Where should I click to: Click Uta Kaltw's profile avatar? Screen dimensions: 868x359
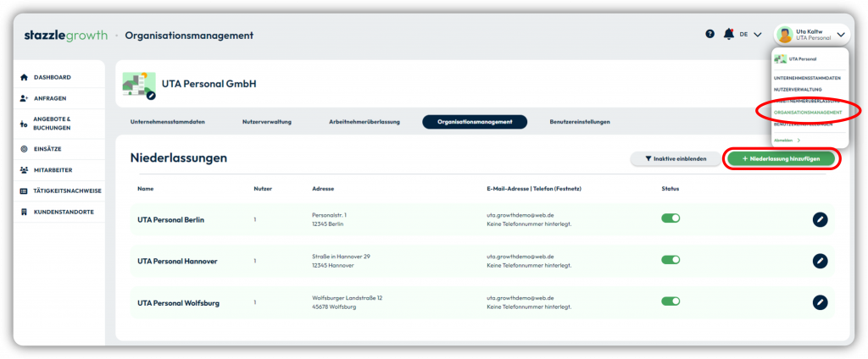784,35
